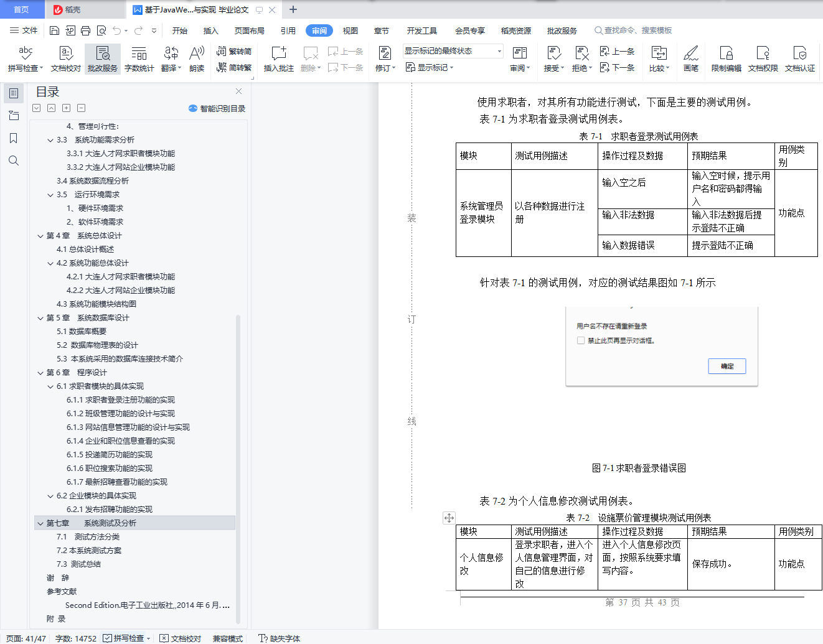823x644 pixels.
Task: Click the print icon in the quick access bar
Action: pos(85,30)
